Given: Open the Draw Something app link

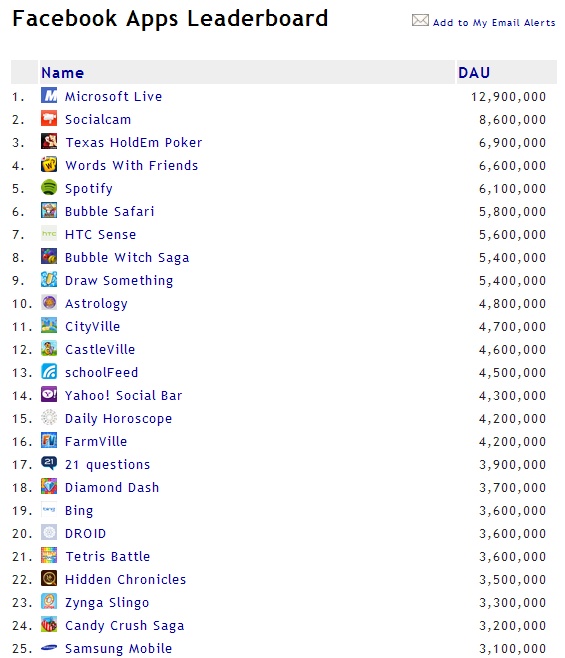Looking at the screenshot, I should (119, 280).
